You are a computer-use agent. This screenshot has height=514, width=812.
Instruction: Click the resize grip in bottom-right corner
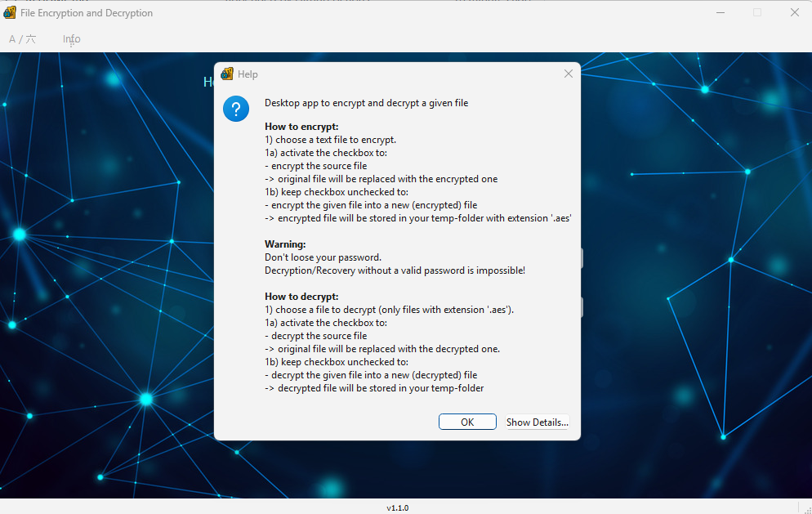click(805, 508)
